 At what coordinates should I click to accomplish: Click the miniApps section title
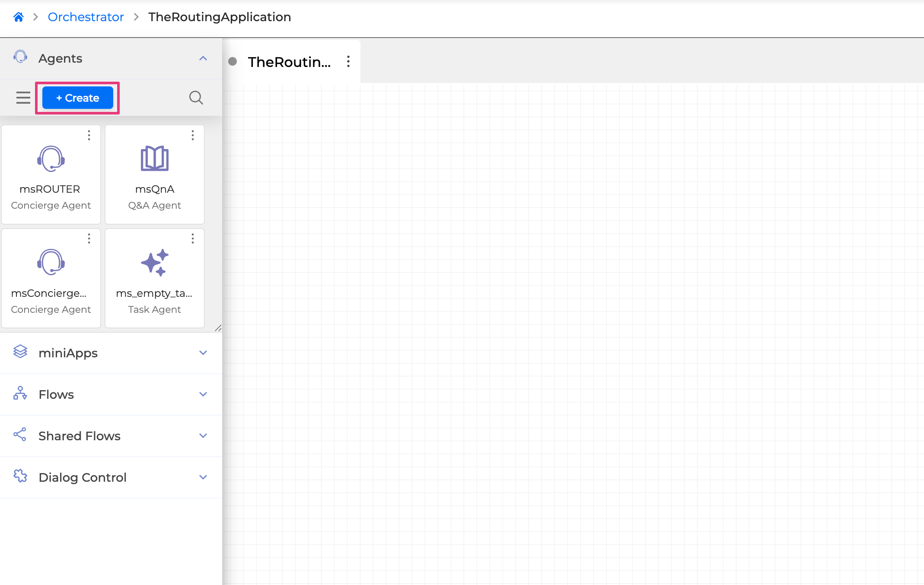68,353
